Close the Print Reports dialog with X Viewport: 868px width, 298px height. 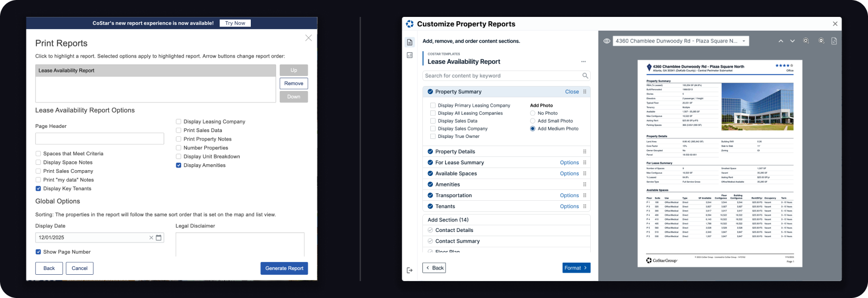[308, 38]
